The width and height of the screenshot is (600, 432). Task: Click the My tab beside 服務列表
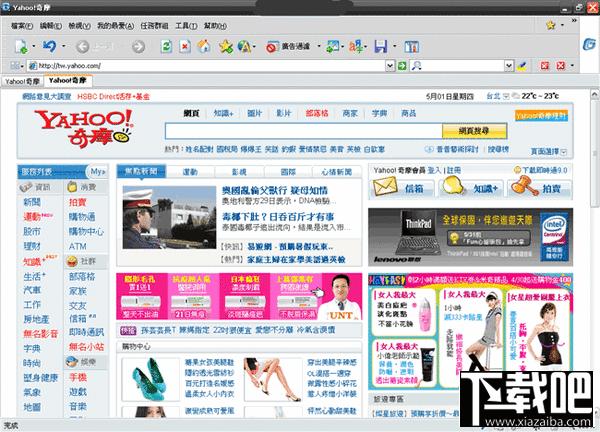coord(97,171)
